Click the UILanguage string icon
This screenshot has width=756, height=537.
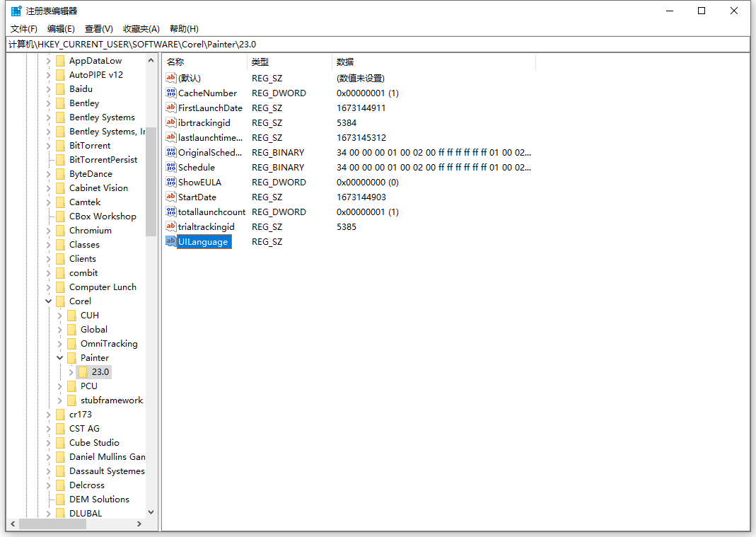(170, 241)
